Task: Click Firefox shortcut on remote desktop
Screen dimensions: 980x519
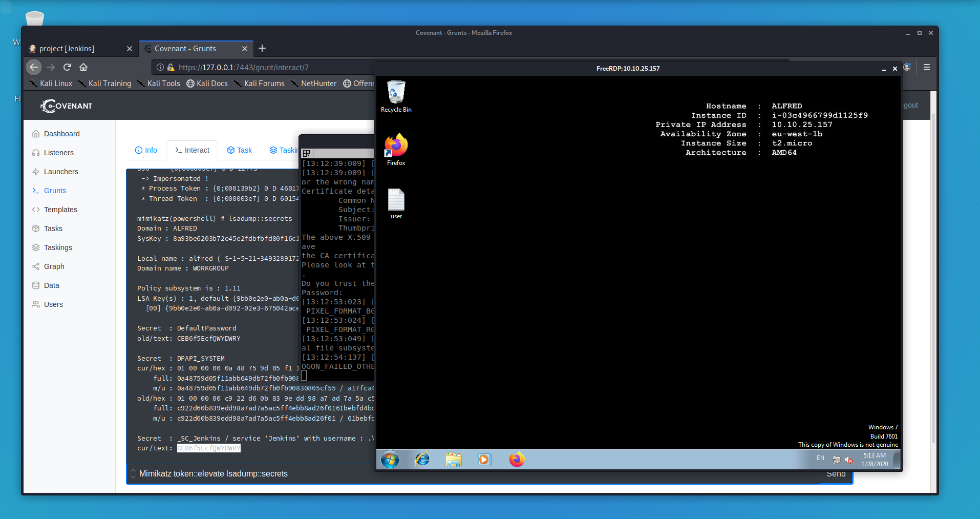Action: click(x=396, y=150)
